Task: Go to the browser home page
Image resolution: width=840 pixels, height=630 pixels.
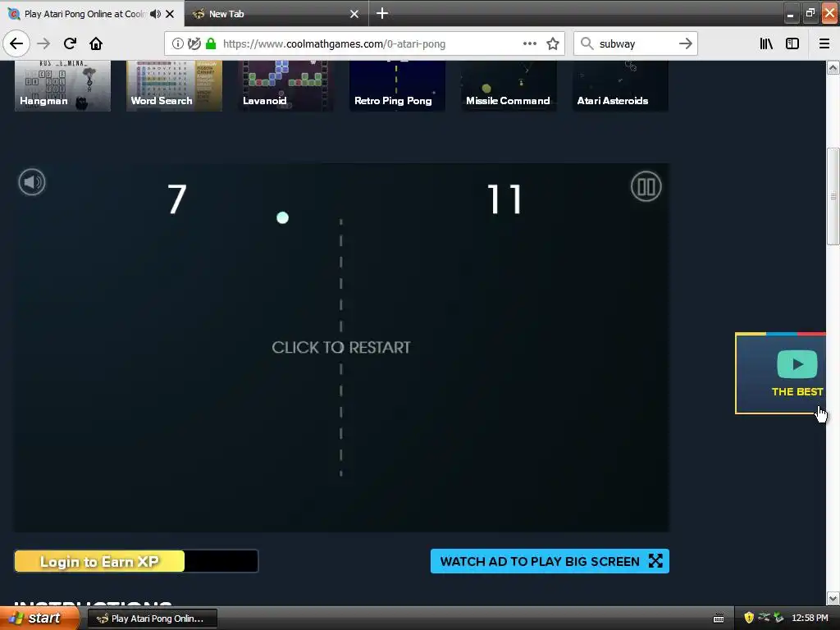Action: [x=96, y=43]
